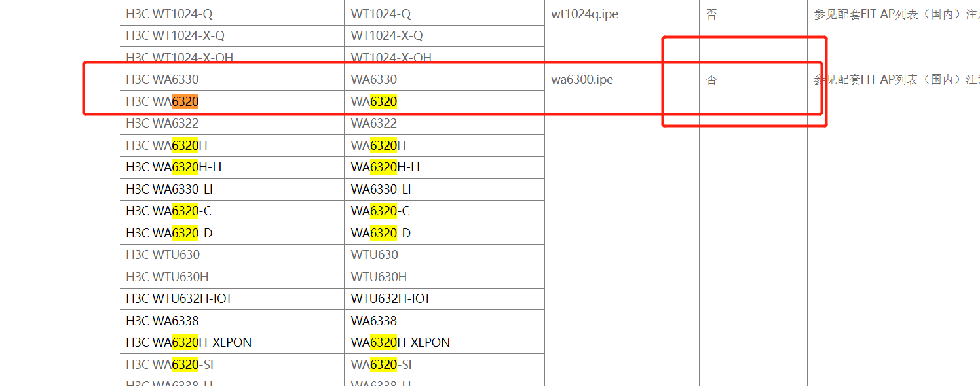This screenshot has height=386, width=980.
Task: Click model cell 'WA6330' without H3C prefix
Action: pyautogui.click(x=444, y=80)
